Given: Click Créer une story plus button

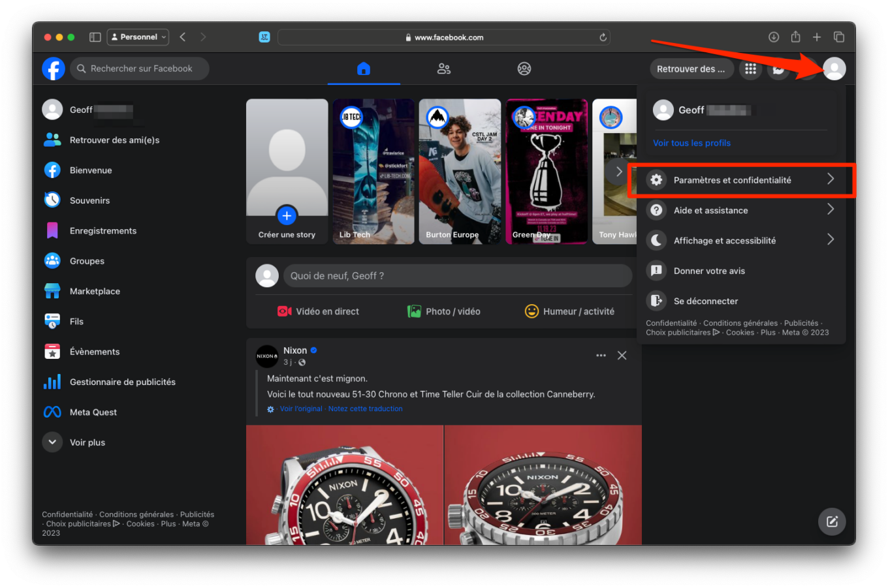Looking at the screenshot, I should [x=287, y=215].
